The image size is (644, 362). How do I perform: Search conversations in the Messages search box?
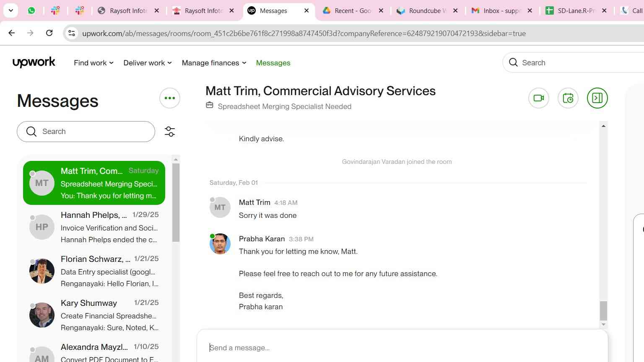pyautogui.click(x=86, y=132)
